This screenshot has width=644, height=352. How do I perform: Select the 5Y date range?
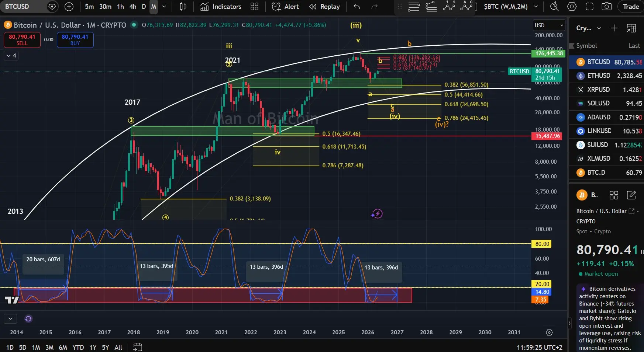tap(106, 347)
